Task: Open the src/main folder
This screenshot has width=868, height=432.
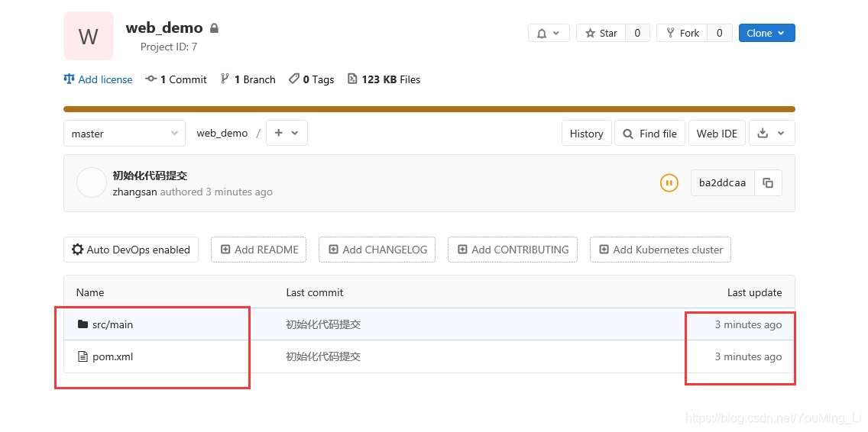Action: point(112,324)
